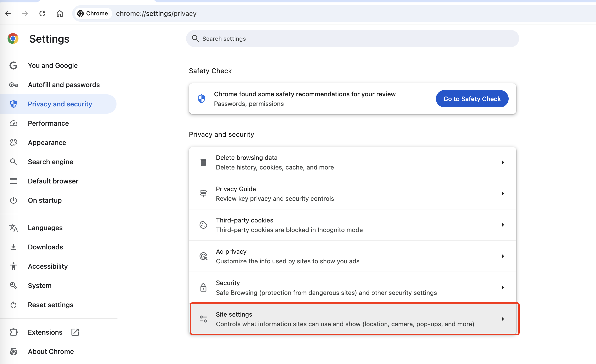Click the About Chrome logo icon
Image resolution: width=596 pixels, height=364 pixels.
[13, 352]
